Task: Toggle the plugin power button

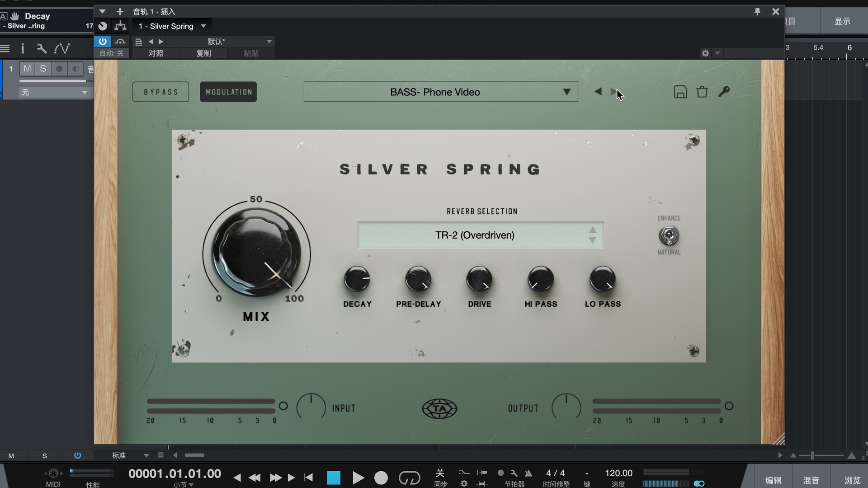Action: click(103, 42)
